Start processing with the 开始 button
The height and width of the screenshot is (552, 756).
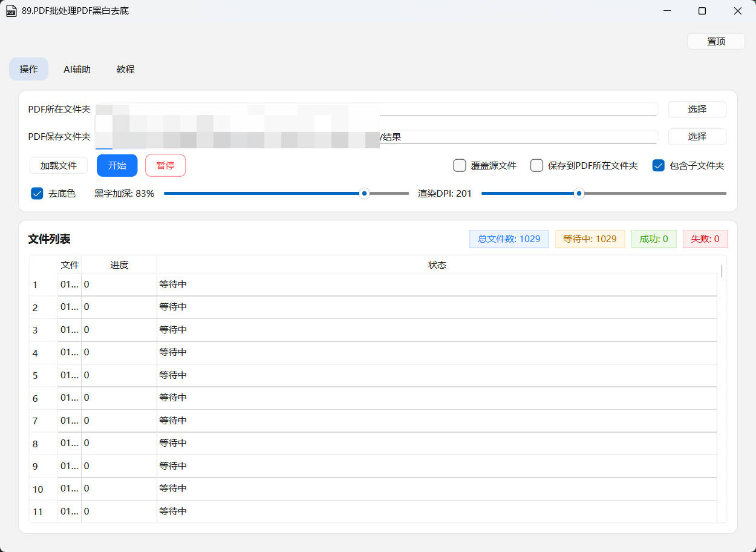[x=117, y=165]
